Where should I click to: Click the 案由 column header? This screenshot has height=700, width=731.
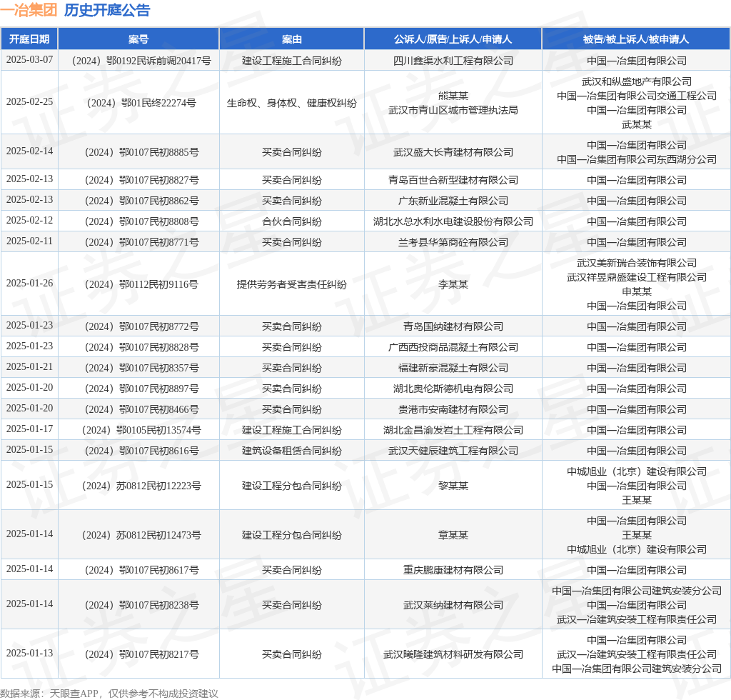[292, 39]
